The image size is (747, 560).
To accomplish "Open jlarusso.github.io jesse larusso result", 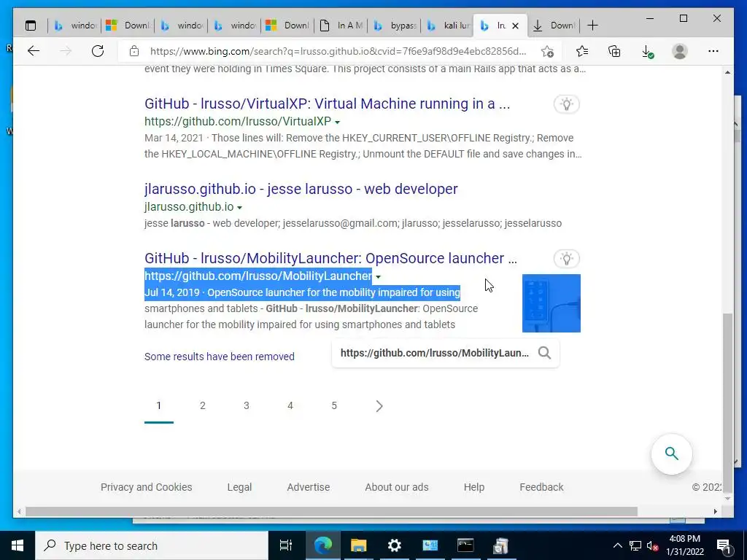I will click(x=301, y=189).
